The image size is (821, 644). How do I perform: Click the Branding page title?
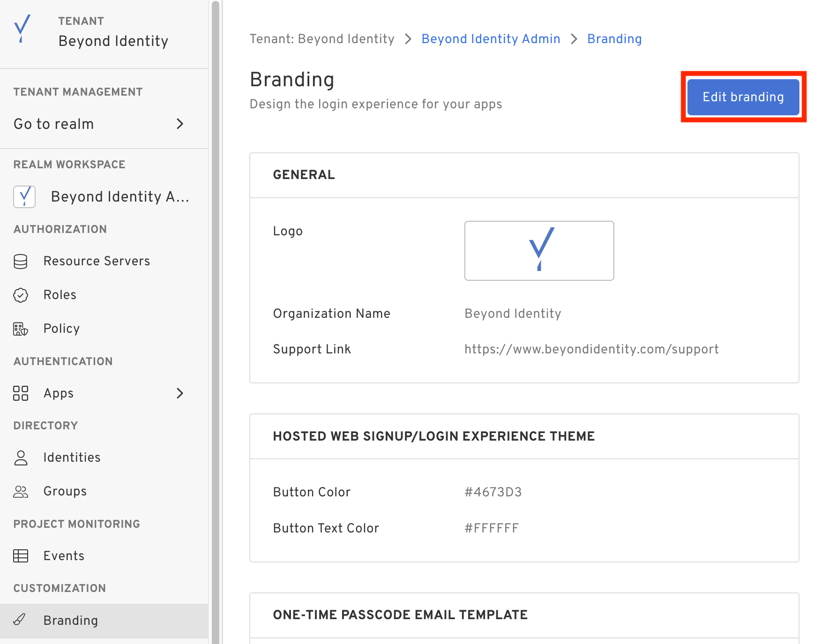[x=292, y=80]
